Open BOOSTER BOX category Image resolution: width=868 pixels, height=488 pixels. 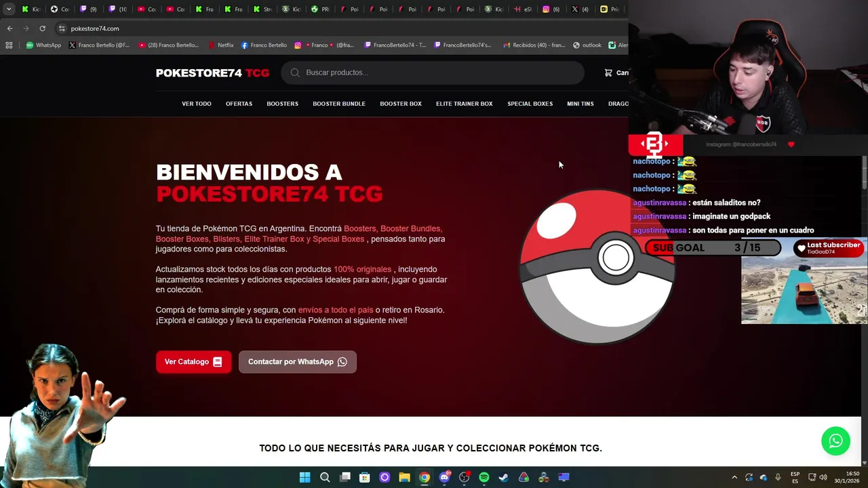click(401, 104)
